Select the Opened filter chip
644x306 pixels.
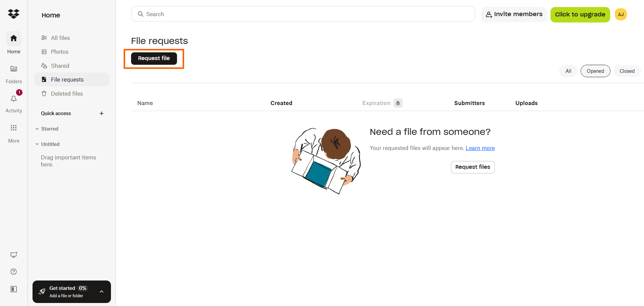(x=595, y=71)
